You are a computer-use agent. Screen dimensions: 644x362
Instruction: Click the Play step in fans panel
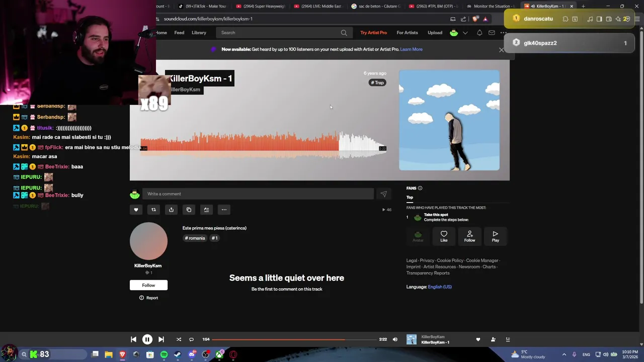point(495,236)
